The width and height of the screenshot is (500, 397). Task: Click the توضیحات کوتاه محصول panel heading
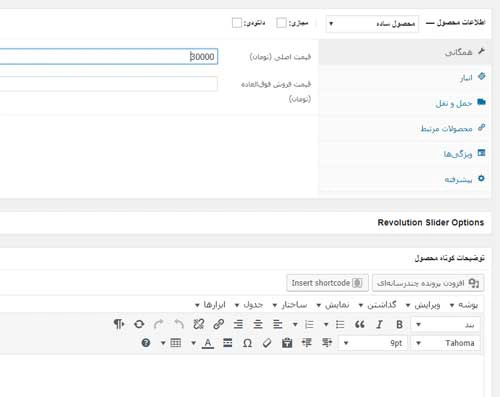(x=449, y=258)
